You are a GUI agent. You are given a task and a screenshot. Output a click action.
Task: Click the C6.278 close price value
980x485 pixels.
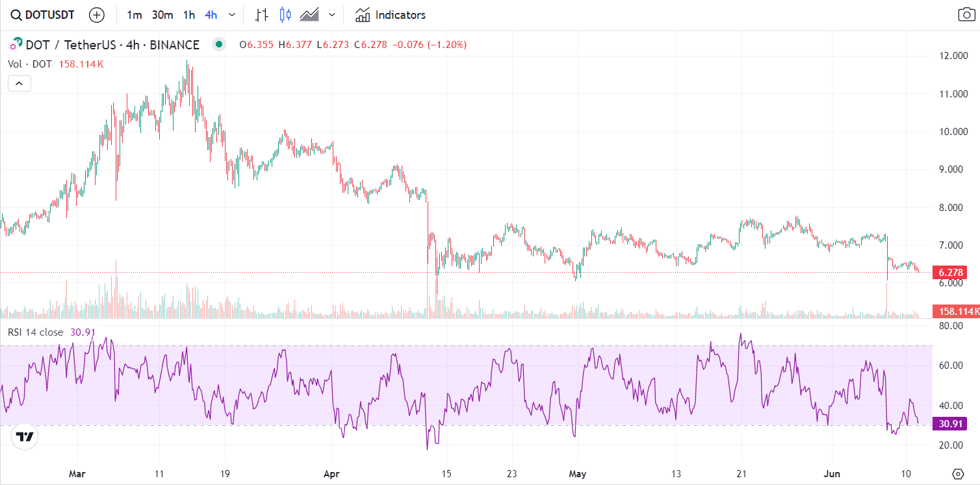(370, 45)
